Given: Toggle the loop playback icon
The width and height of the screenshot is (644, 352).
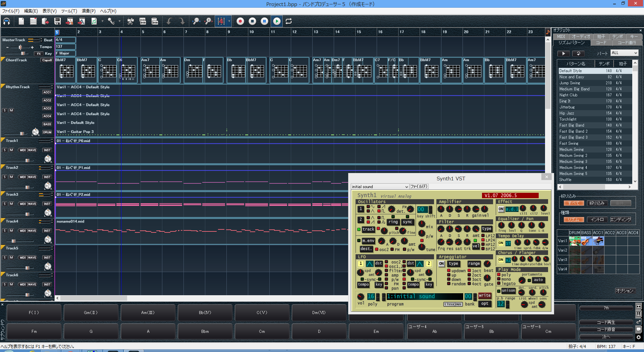Looking at the screenshot, I should 288,21.
